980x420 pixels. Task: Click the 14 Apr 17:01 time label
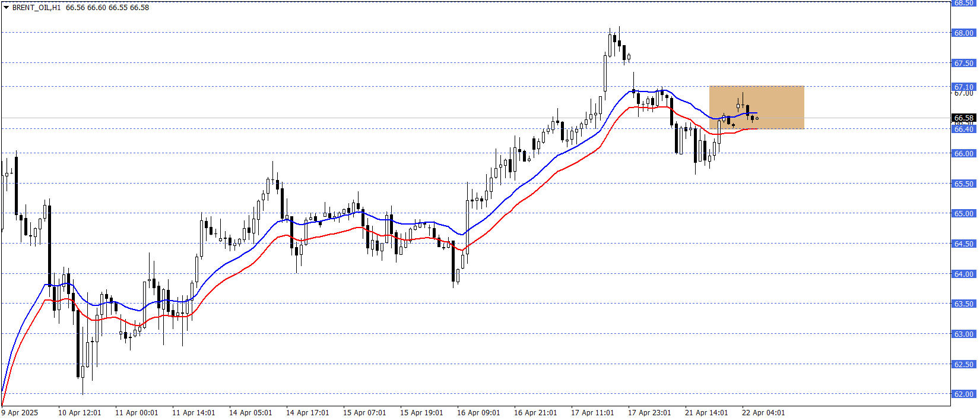(x=307, y=412)
